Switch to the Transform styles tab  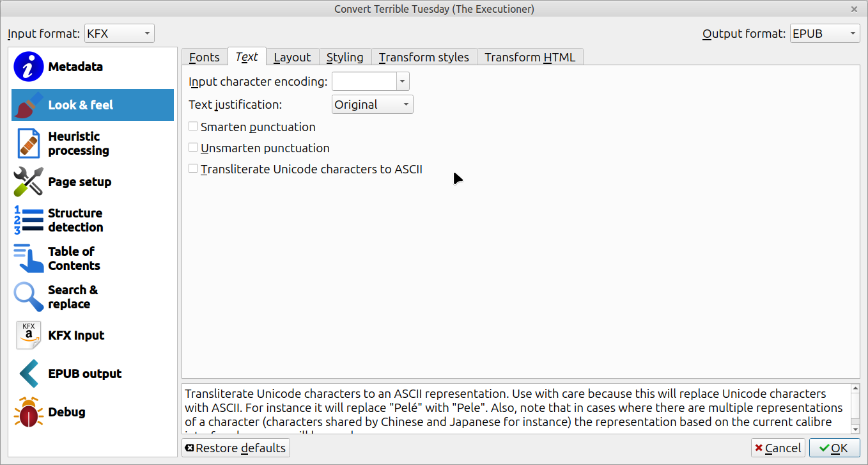pyautogui.click(x=424, y=58)
